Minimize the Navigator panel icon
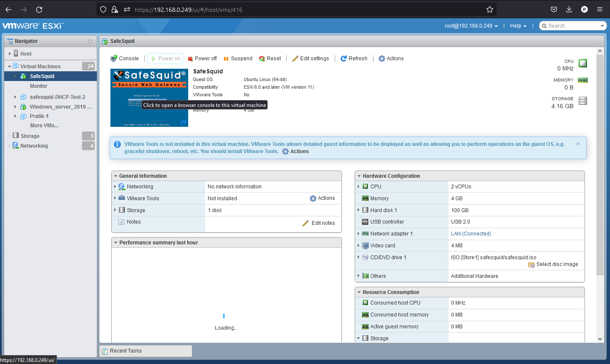 tap(90, 41)
